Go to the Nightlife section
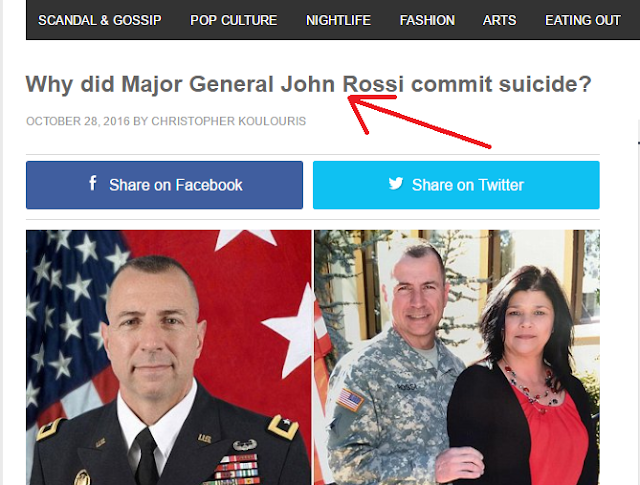 pos(338,20)
